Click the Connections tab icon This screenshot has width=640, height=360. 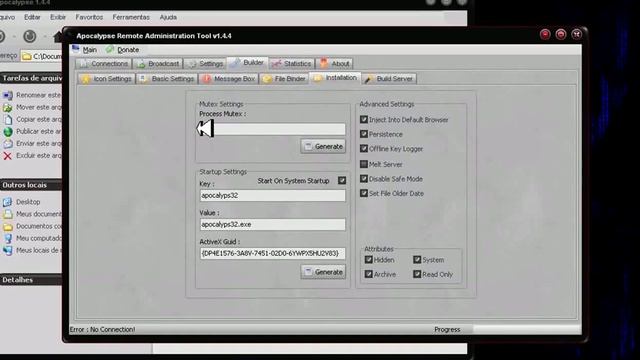coord(84,64)
